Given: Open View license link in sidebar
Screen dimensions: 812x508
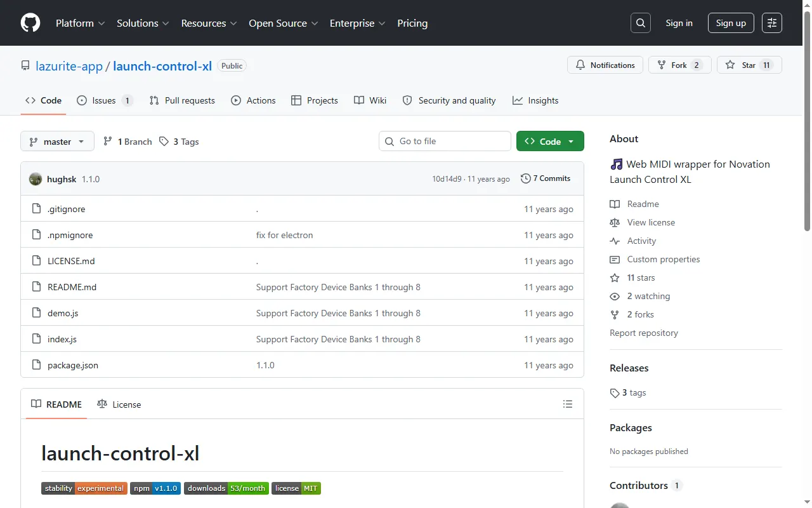Looking at the screenshot, I should 643,222.
